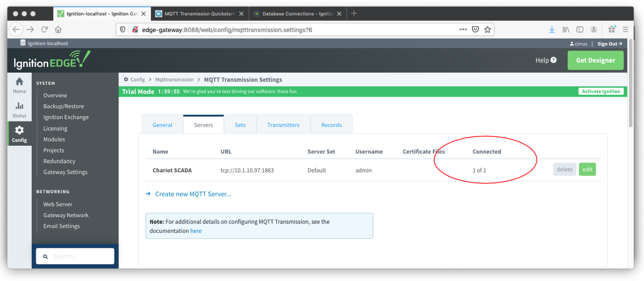Image resolution: width=644 pixels, height=281 pixels.
Task: Open Email Settings
Action: 61,226
